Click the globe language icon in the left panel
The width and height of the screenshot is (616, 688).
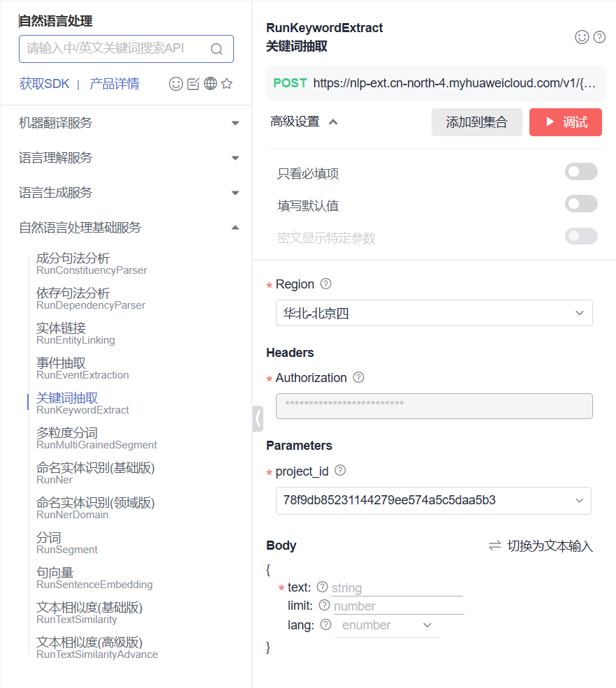tap(211, 83)
